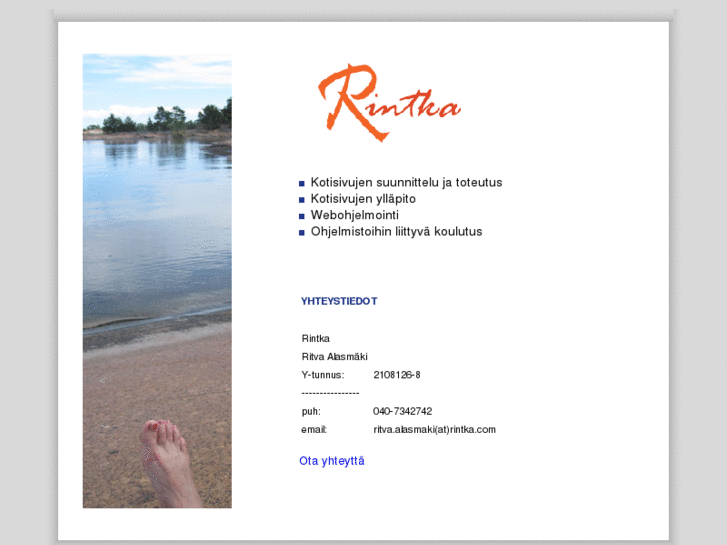
Task: Click the 'Rintka' company name line
Action: point(316,339)
